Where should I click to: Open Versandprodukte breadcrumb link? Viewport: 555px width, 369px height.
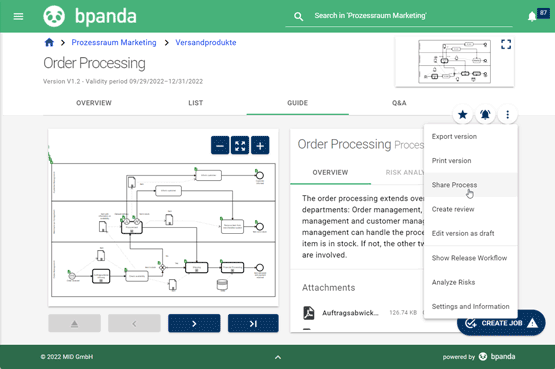(206, 42)
